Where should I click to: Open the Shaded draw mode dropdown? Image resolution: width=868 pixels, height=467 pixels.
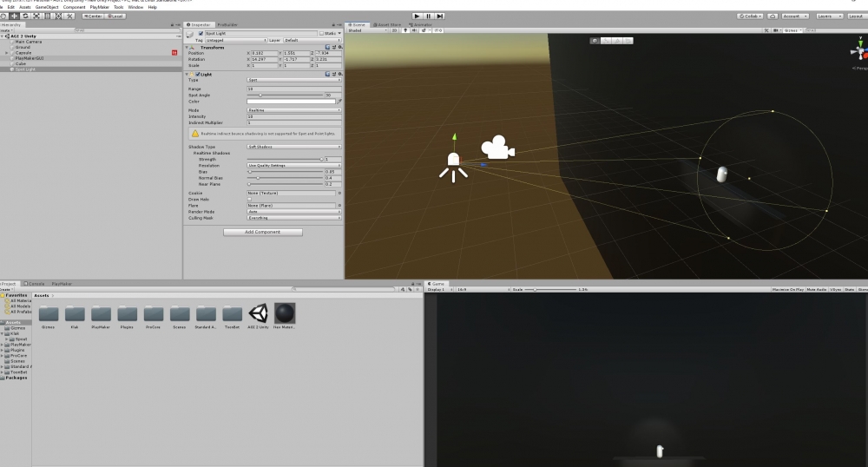click(x=367, y=30)
